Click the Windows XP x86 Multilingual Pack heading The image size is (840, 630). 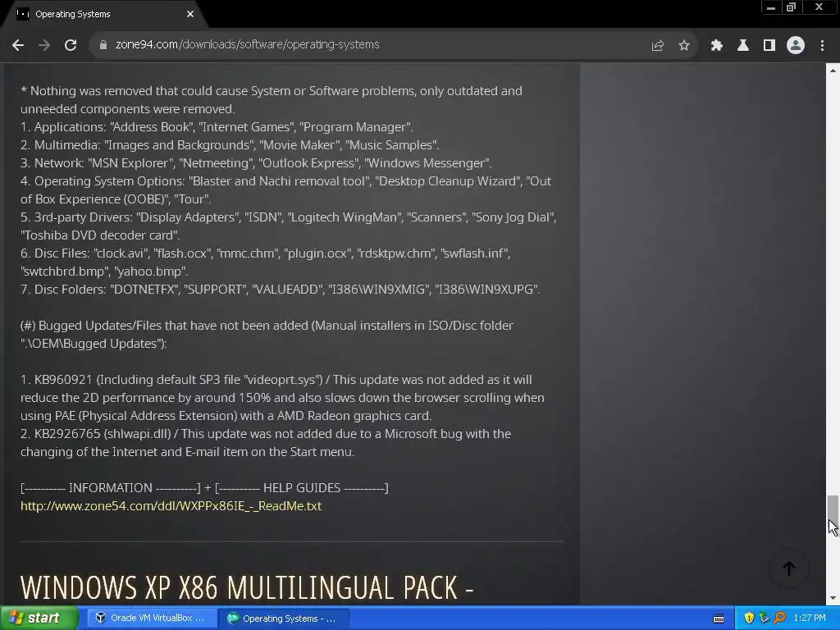coord(247,588)
